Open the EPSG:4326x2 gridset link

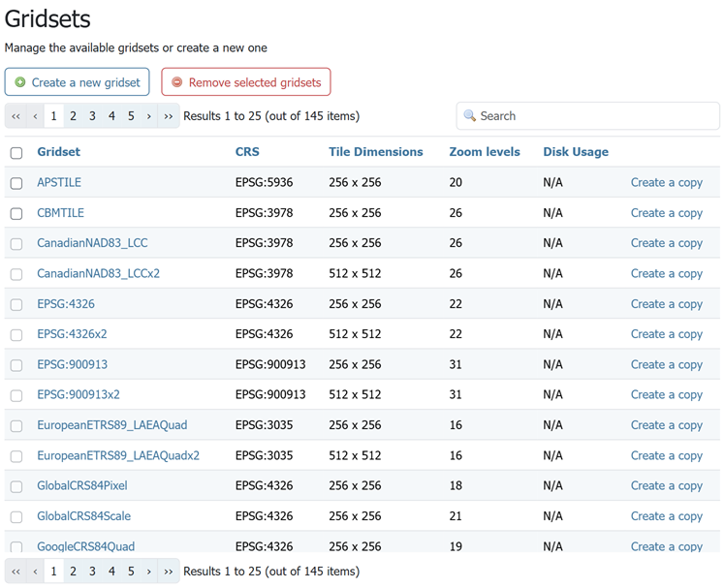pyautogui.click(x=72, y=334)
